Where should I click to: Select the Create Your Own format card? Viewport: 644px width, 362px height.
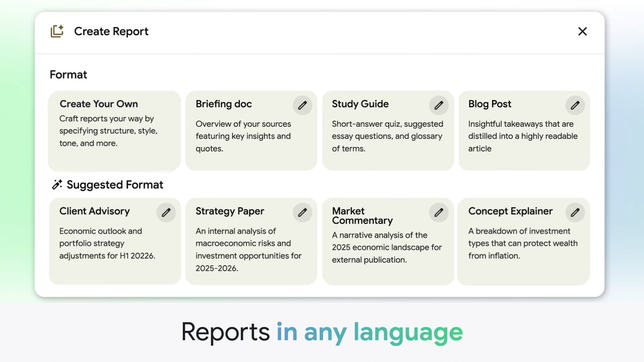point(114,131)
